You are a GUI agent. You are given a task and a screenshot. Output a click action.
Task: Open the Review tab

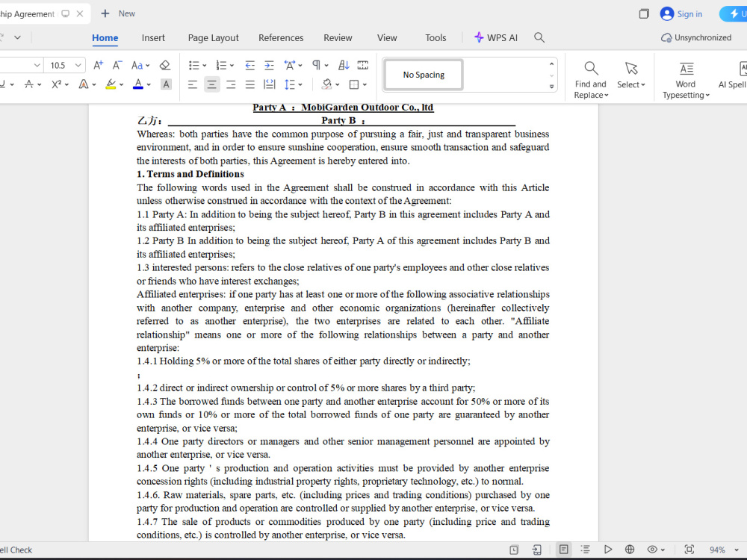[x=338, y=38]
